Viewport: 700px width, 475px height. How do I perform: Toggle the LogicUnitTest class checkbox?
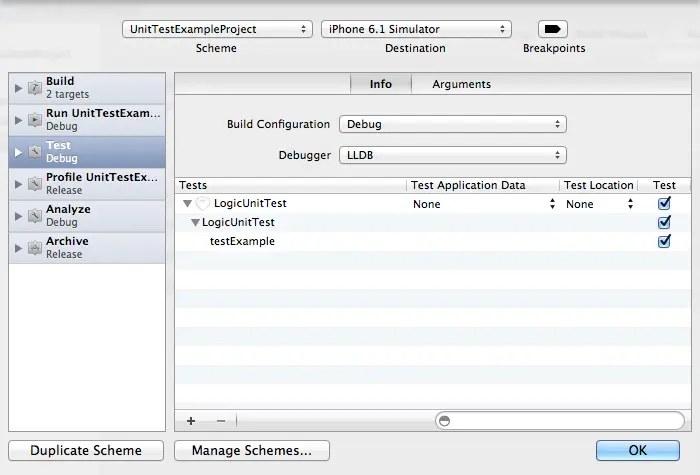tap(664, 222)
